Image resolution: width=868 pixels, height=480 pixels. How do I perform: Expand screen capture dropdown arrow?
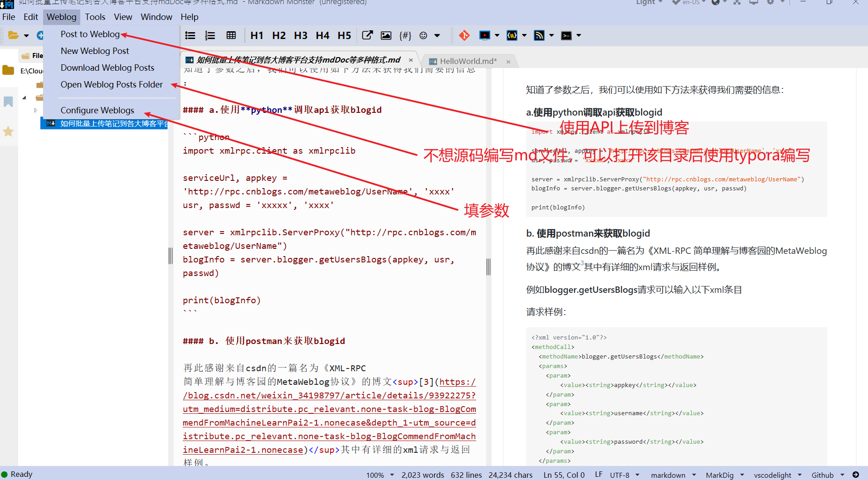click(497, 35)
